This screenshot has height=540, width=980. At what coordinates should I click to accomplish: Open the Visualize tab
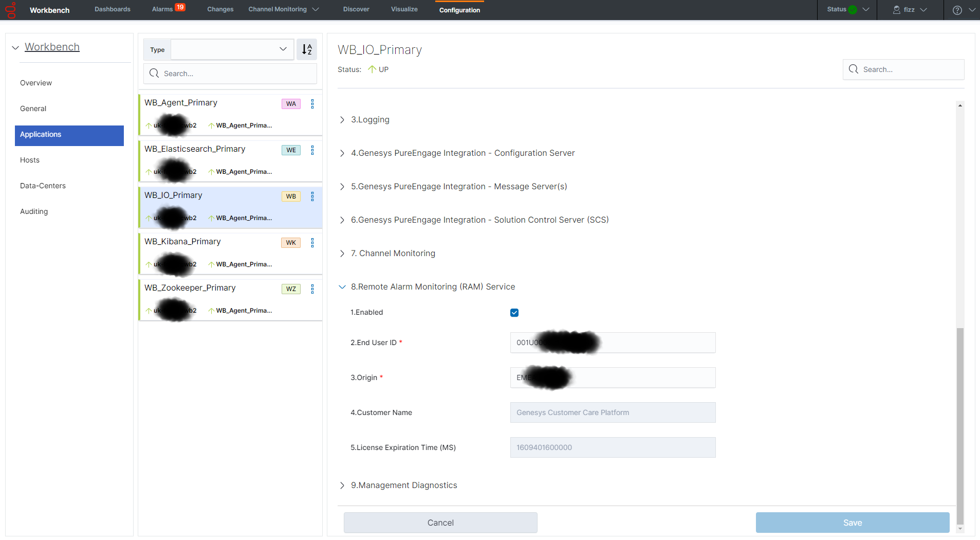pyautogui.click(x=404, y=9)
